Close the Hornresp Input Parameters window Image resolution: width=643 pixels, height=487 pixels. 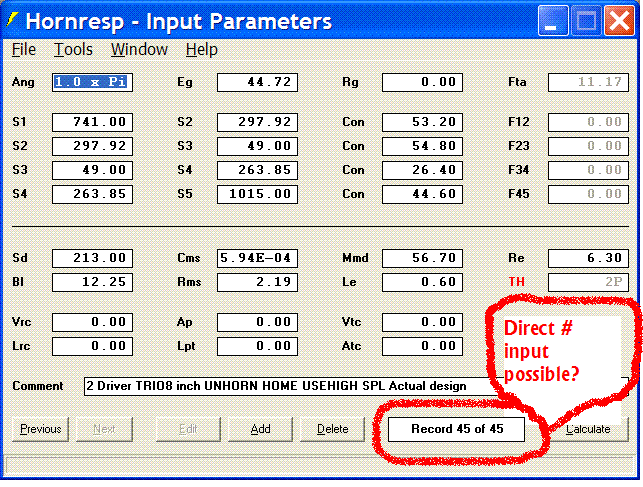tap(619, 20)
